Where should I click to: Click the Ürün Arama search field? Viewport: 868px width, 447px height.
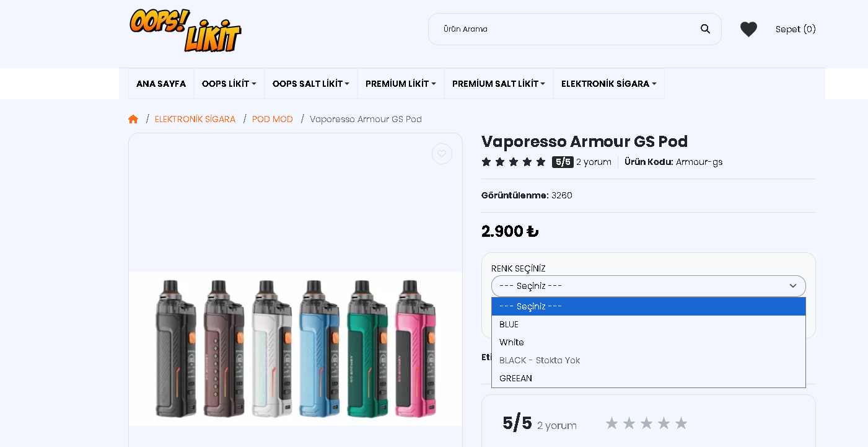[567, 29]
